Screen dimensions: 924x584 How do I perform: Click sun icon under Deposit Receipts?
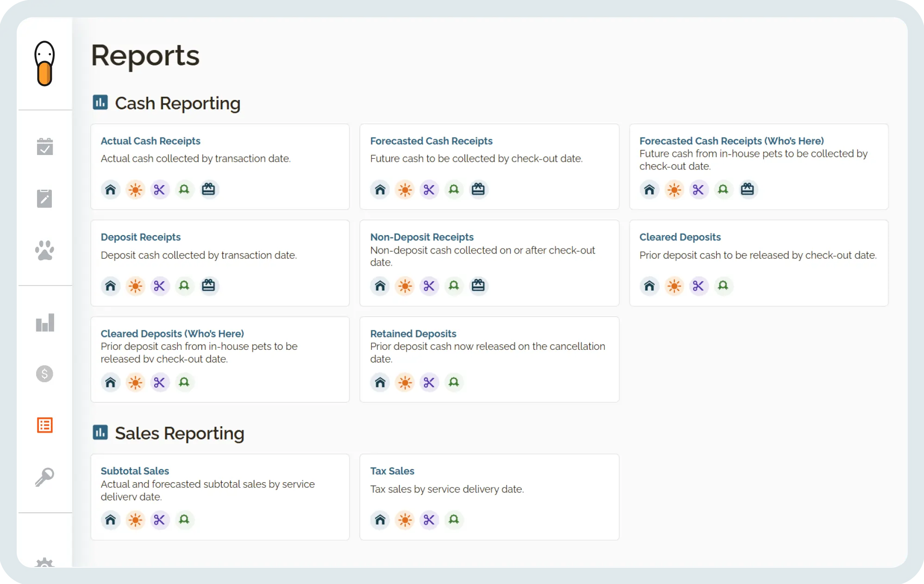135,286
